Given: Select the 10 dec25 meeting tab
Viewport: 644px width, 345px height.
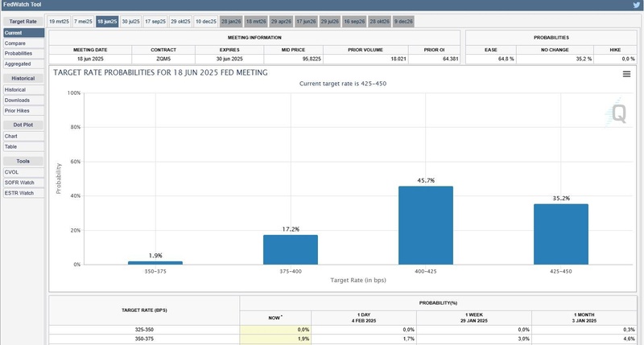Looking at the screenshot, I should pyautogui.click(x=206, y=22).
